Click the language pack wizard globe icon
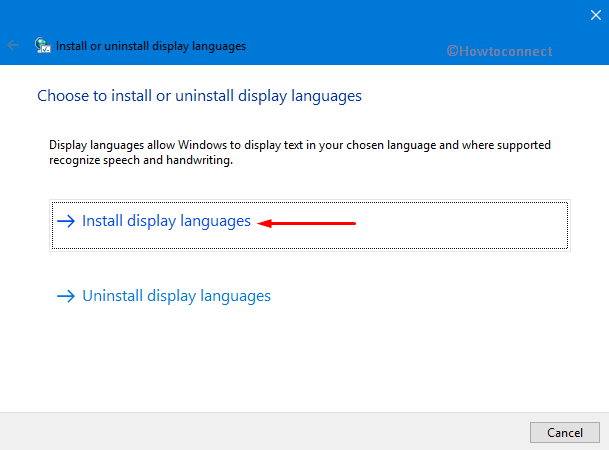 (x=42, y=45)
